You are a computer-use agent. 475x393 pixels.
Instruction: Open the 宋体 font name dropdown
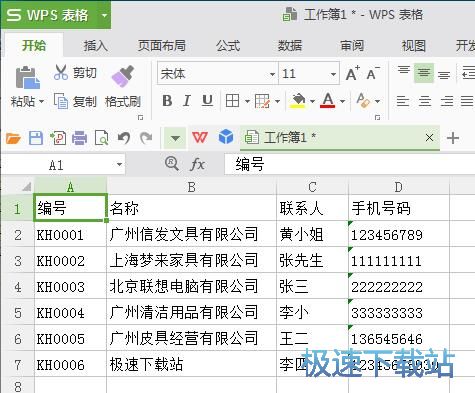click(x=272, y=74)
